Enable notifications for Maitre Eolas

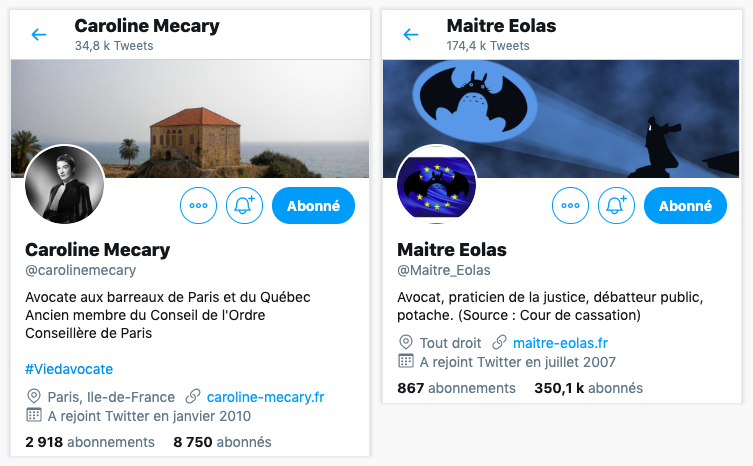click(x=616, y=206)
